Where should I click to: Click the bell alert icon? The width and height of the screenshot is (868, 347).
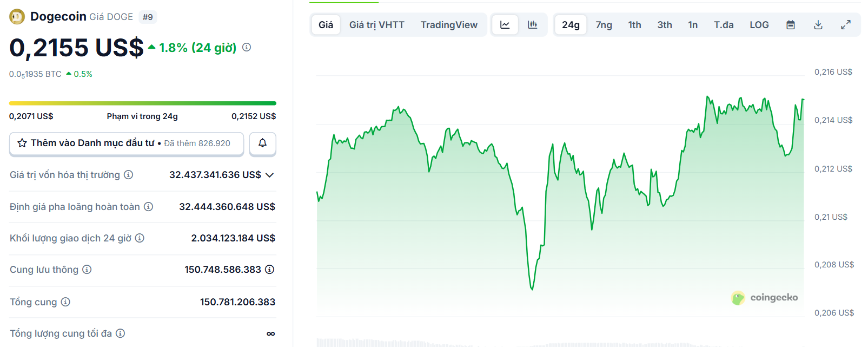click(x=263, y=143)
